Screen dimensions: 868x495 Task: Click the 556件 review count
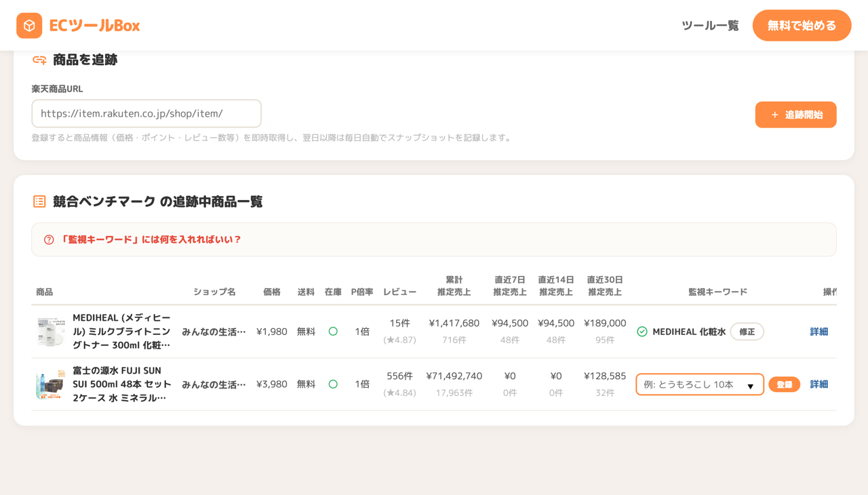[399, 376]
